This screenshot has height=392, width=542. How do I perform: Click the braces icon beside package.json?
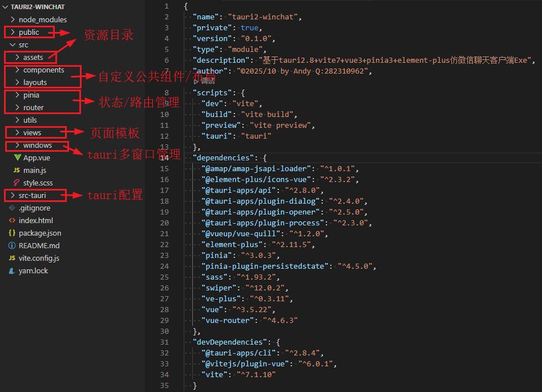coord(13,233)
